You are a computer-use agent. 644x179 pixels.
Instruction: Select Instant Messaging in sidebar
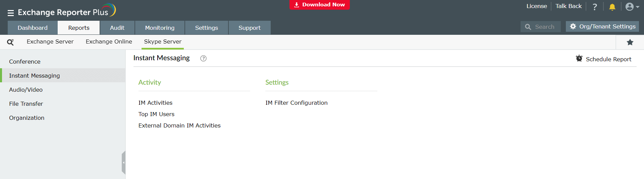[x=63, y=76]
